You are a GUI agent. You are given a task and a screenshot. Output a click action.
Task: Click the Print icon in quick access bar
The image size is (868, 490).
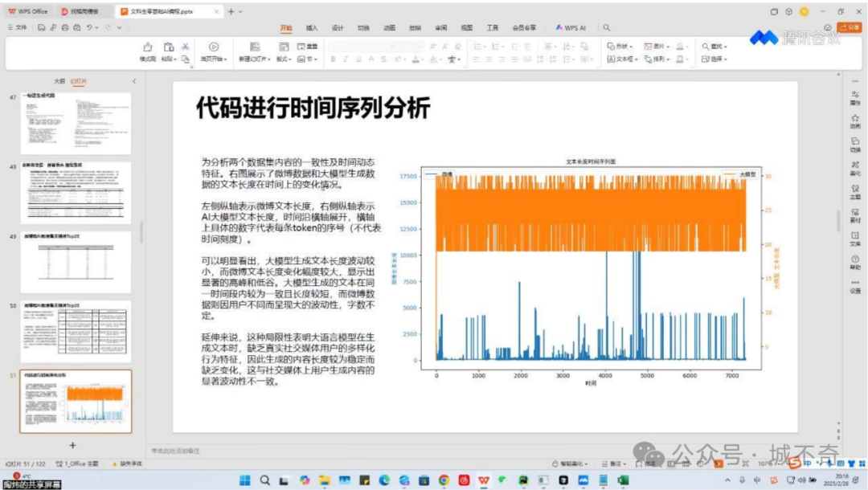coord(65,27)
